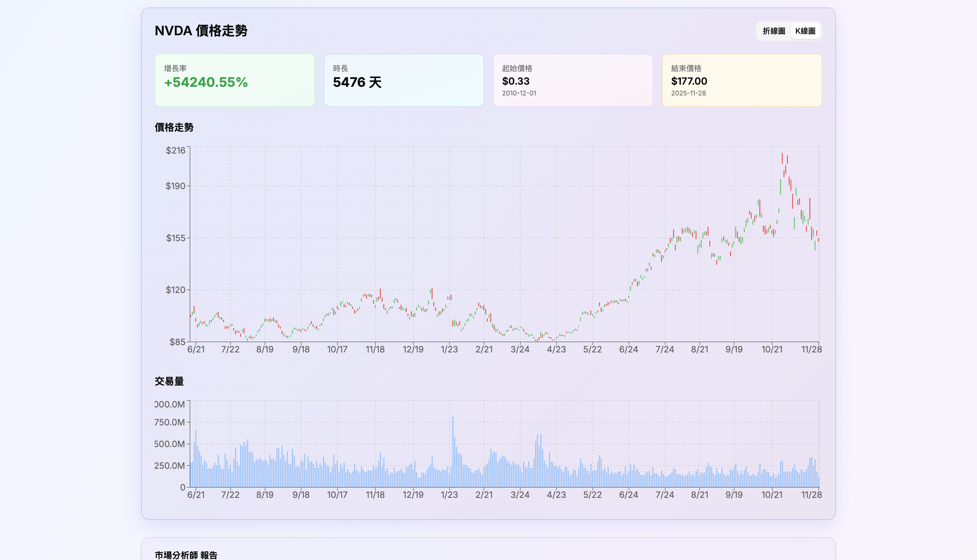Click the 500.0M volume axis label
The width and height of the screenshot is (977, 560).
click(x=170, y=444)
